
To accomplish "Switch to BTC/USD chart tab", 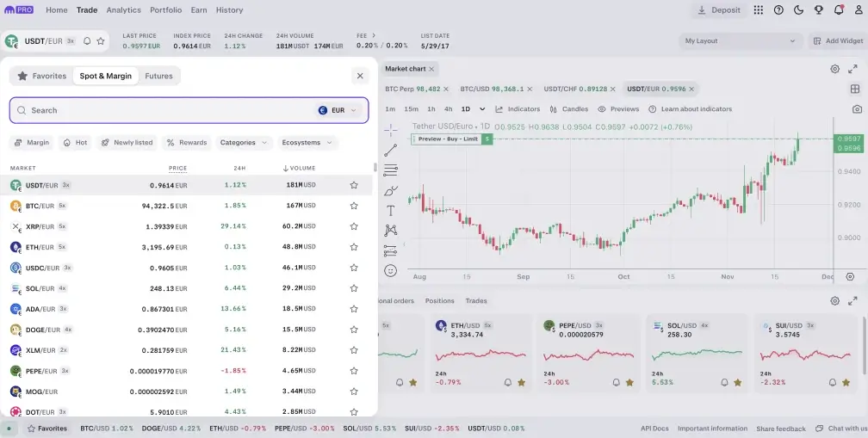I will tap(492, 89).
